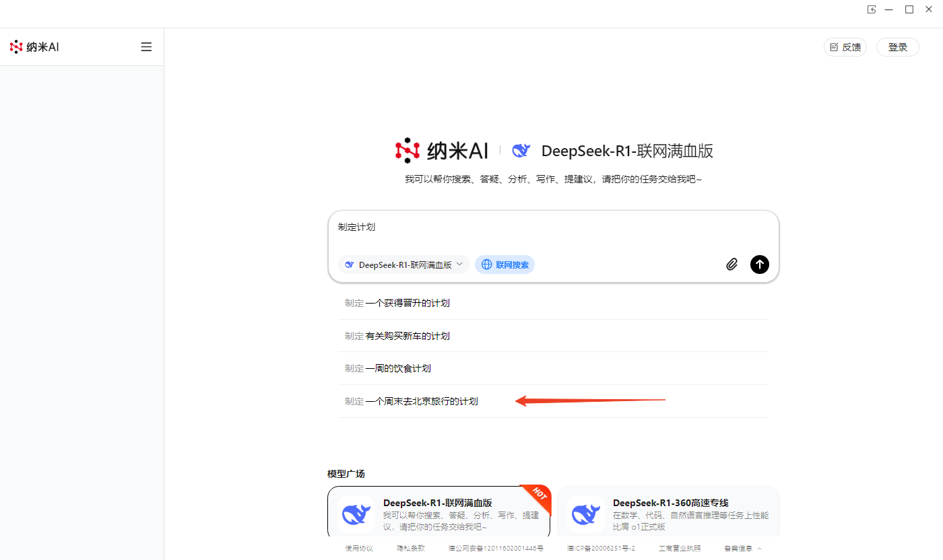Open the 隐私条款 link
Screen dimensions: 943x560
(x=411, y=549)
